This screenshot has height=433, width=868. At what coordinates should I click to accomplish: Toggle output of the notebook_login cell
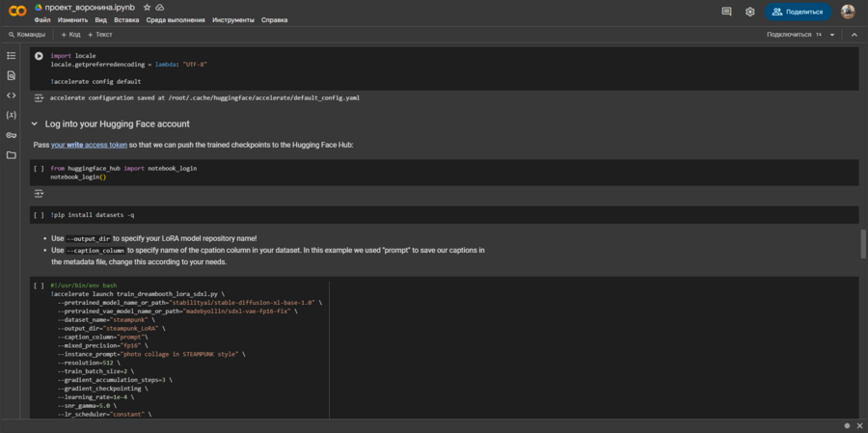point(39,193)
